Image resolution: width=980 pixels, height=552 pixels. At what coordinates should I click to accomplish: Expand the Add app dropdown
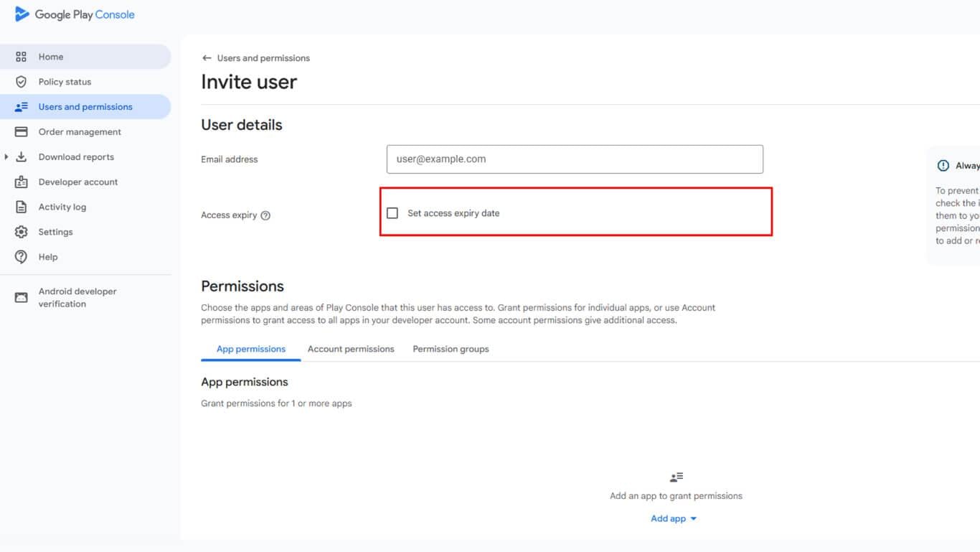click(x=673, y=518)
